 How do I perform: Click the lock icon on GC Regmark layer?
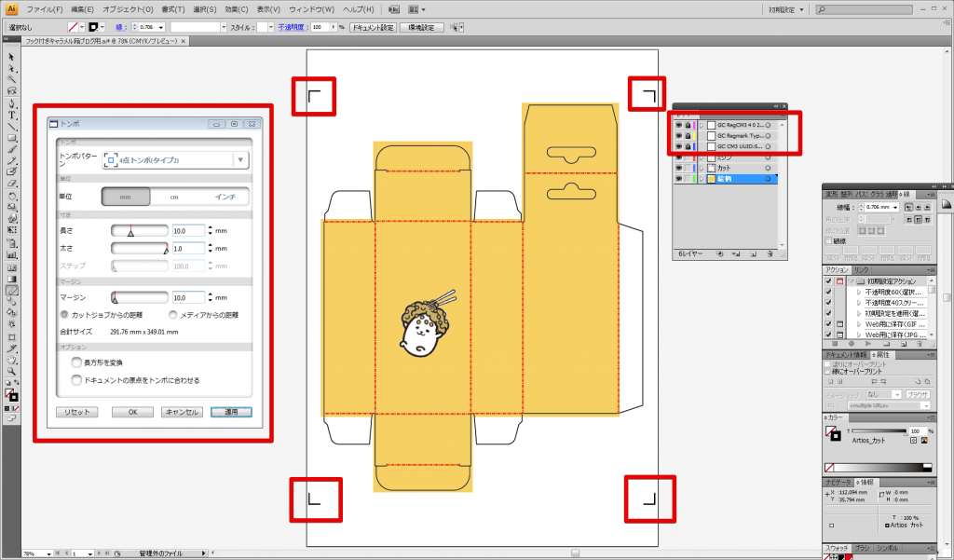pyautogui.click(x=688, y=136)
